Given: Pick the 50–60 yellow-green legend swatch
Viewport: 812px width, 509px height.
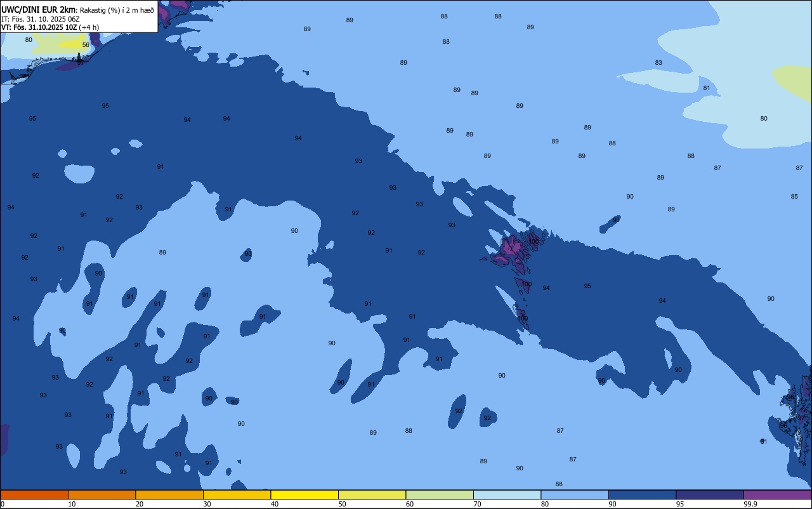Looking at the screenshot, I should 372,494.
